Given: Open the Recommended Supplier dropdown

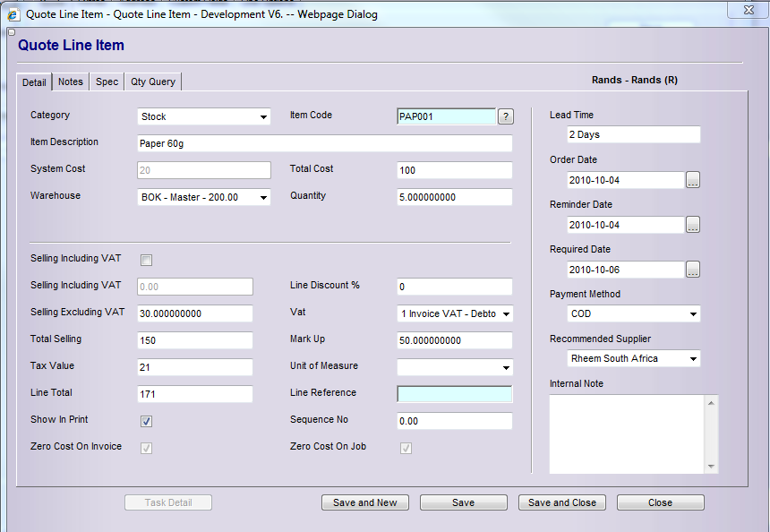Looking at the screenshot, I should tap(634, 358).
